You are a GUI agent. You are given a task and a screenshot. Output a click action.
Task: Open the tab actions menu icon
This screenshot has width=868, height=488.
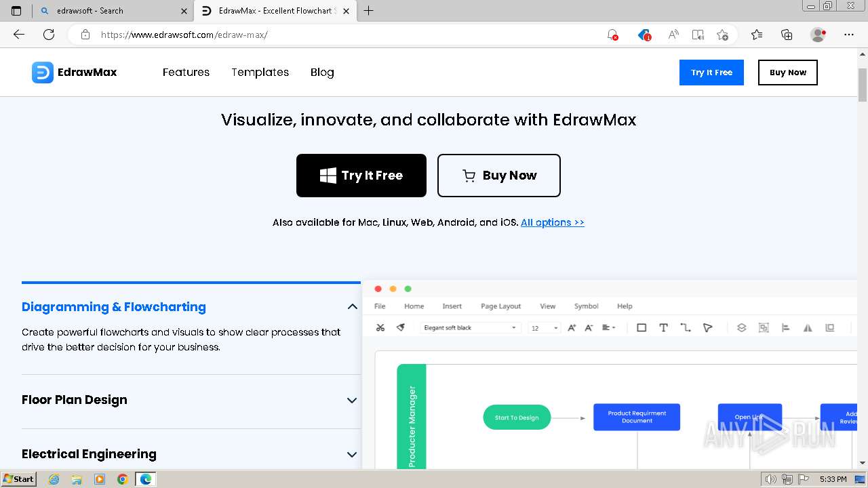[x=16, y=11]
